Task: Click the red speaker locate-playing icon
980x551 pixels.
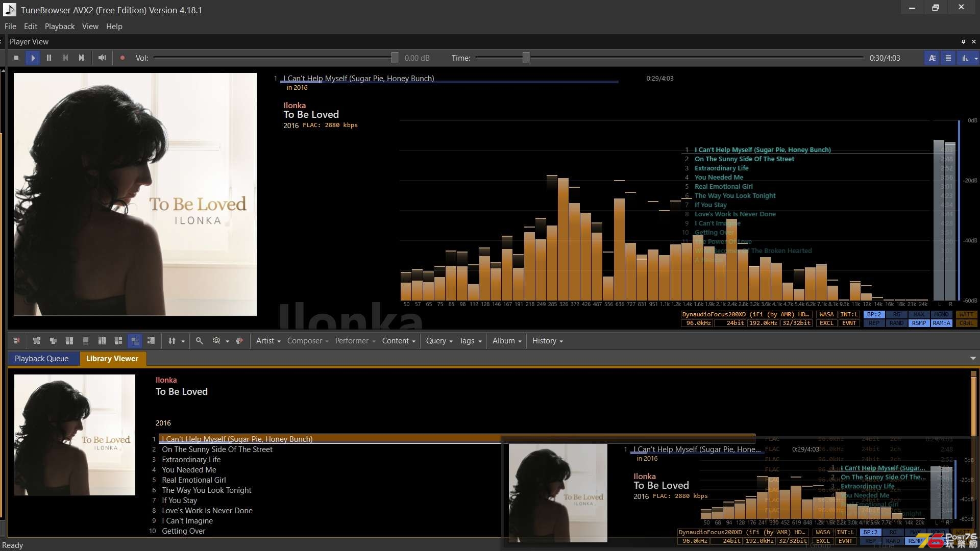Action: (x=239, y=341)
